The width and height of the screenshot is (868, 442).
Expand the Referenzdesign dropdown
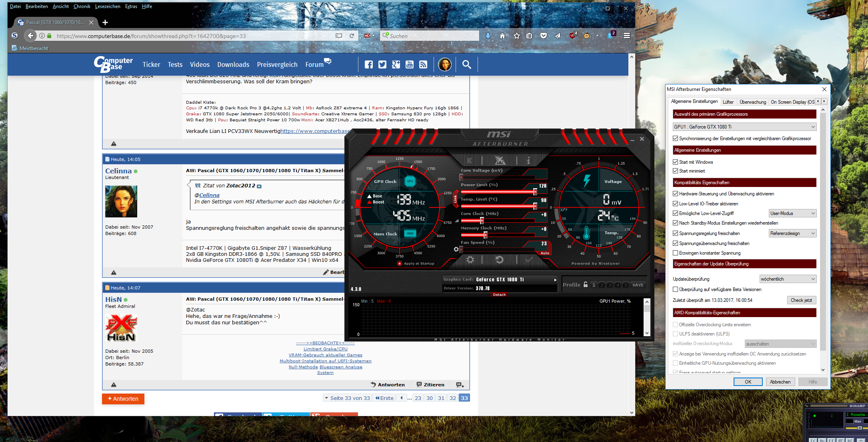(792, 233)
